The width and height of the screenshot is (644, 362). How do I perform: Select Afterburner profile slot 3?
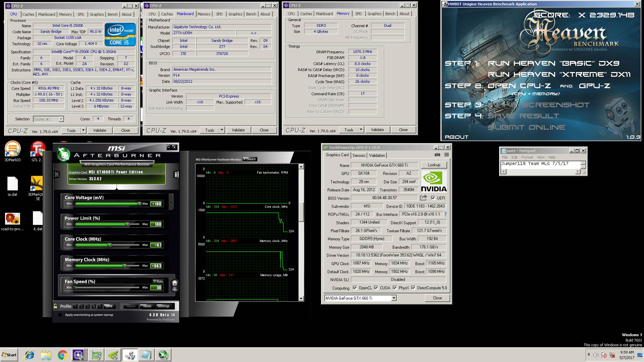click(88, 306)
